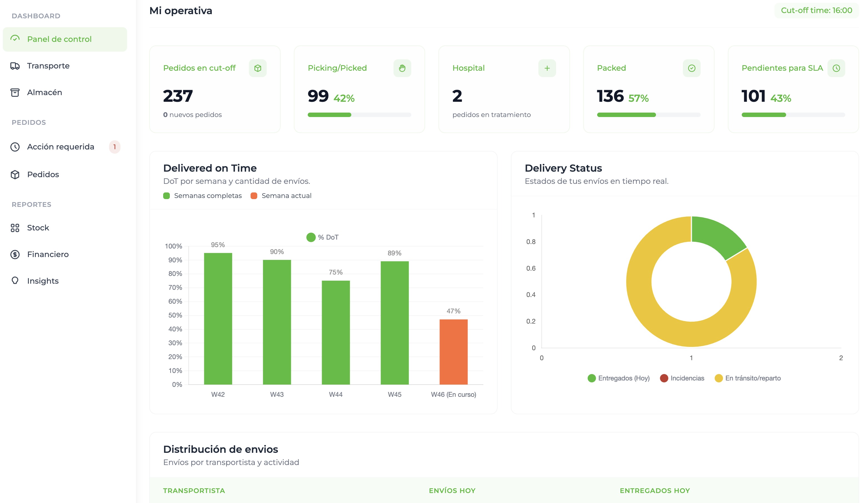
Task: Click the truck icon next to Transporte
Action: [x=15, y=66]
